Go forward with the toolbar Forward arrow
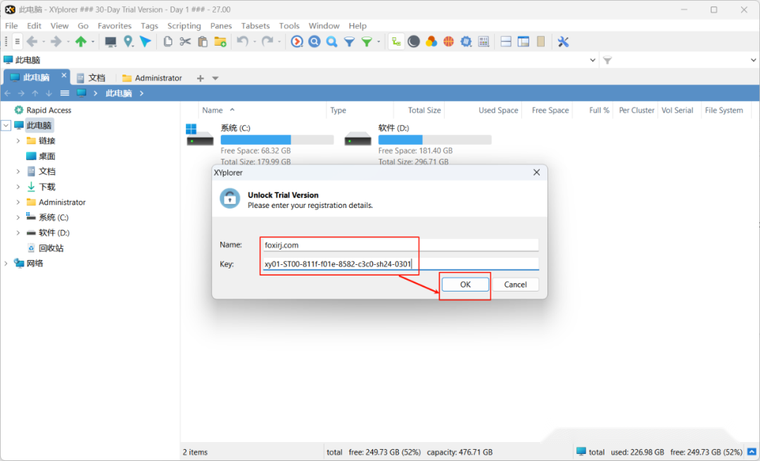This screenshot has width=760, height=461. tap(56, 42)
